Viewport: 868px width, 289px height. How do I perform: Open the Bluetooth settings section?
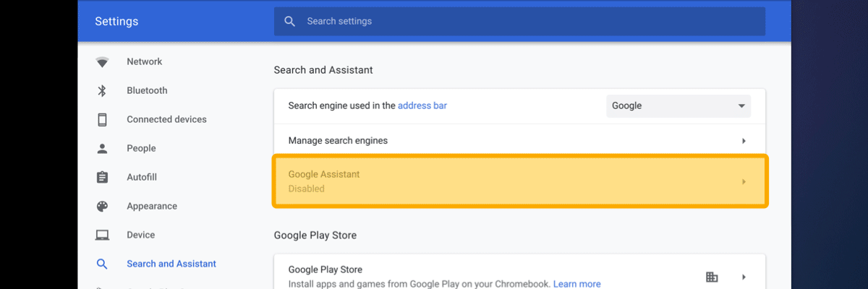(x=147, y=90)
